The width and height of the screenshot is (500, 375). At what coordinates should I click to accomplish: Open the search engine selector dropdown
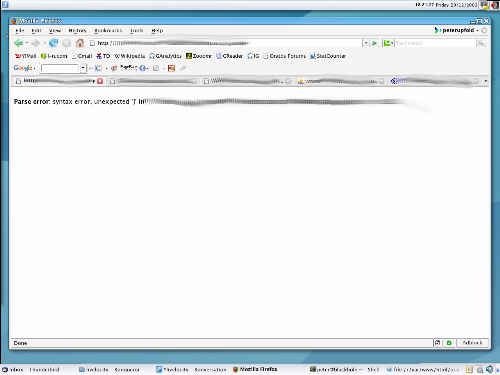tap(388, 43)
